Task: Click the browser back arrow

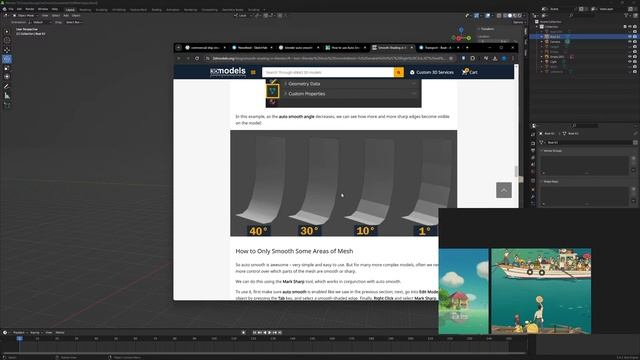Action: [178, 58]
